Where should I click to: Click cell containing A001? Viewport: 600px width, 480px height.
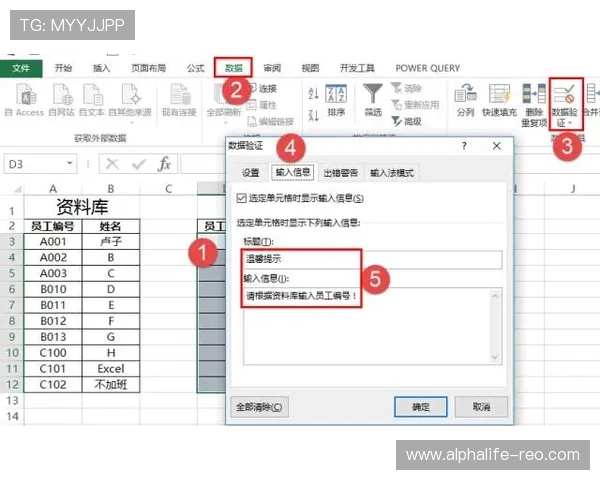53,242
